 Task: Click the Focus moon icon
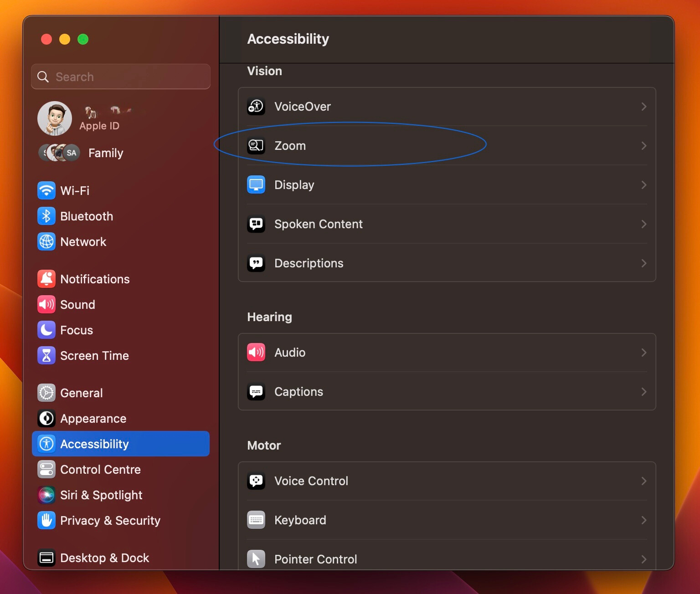(46, 330)
